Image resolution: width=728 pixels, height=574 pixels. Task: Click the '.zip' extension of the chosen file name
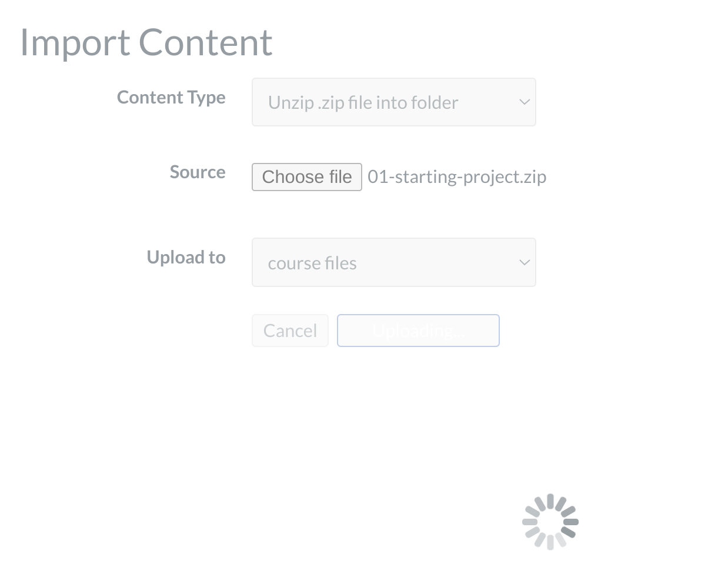click(x=534, y=177)
